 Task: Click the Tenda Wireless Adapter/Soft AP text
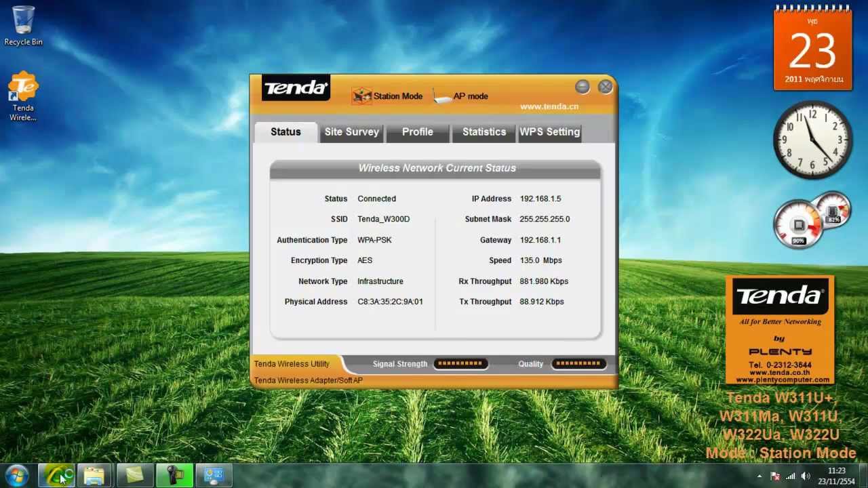tap(309, 381)
